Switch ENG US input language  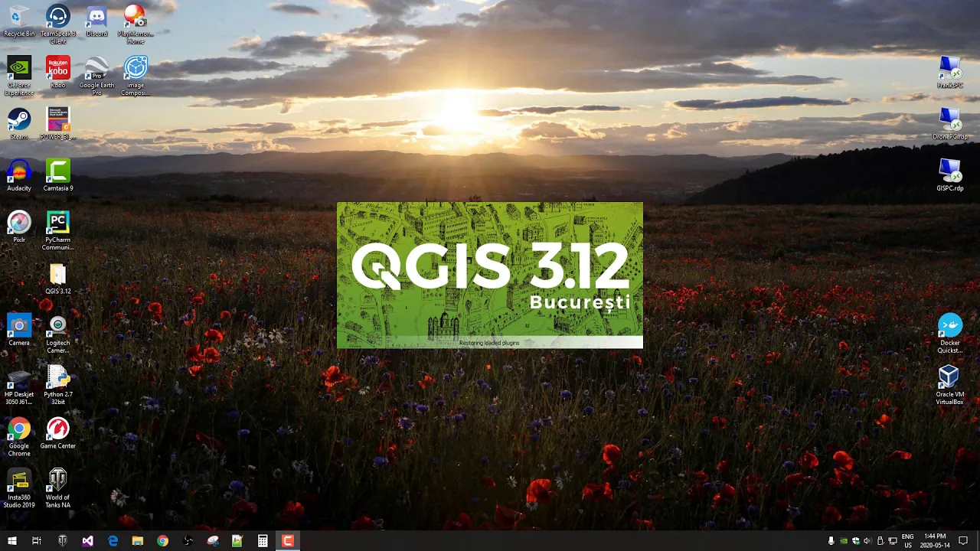click(907, 541)
